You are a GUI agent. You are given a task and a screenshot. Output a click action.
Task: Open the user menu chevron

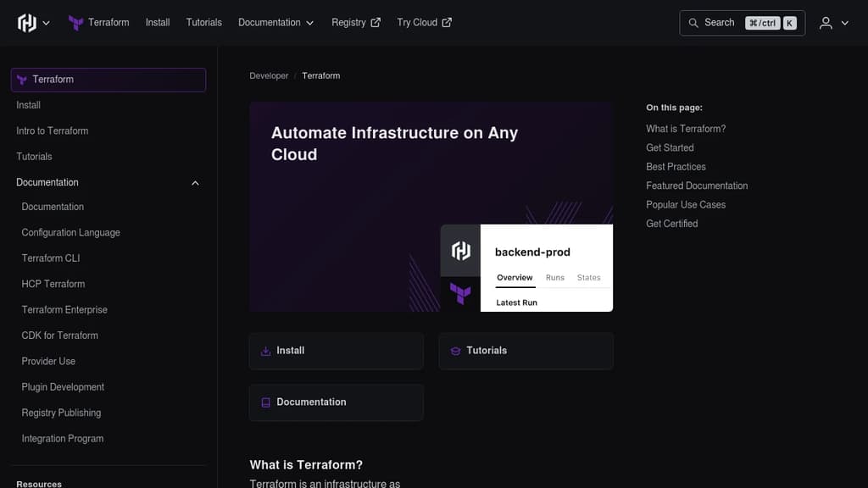pos(845,23)
